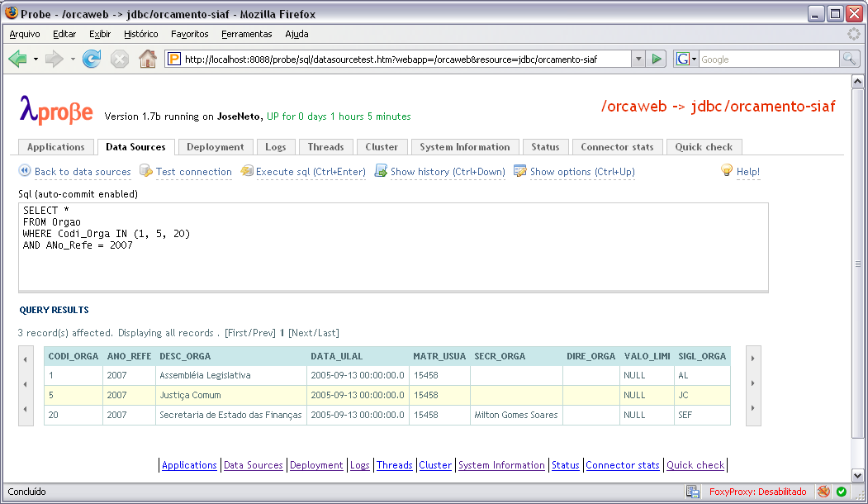The image size is (868, 504).
Task: Switch to the System Information tab
Action: 464,147
